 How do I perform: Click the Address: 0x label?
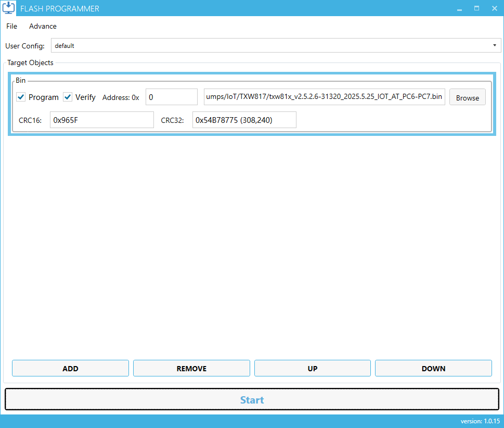click(121, 97)
